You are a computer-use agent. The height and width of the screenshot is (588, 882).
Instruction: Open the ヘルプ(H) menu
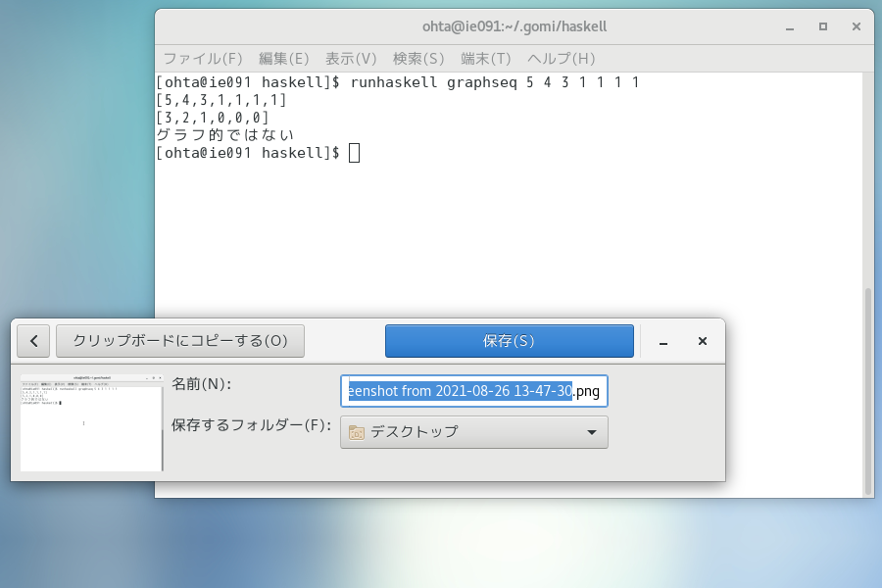coord(561,59)
